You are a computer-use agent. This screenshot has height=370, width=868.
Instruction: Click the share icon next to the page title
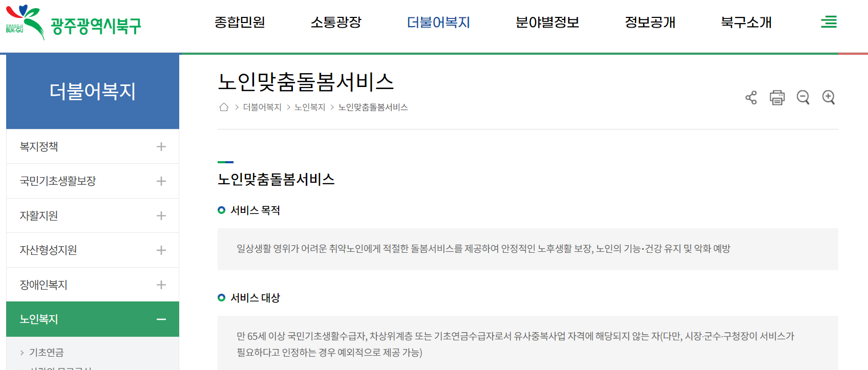751,97
